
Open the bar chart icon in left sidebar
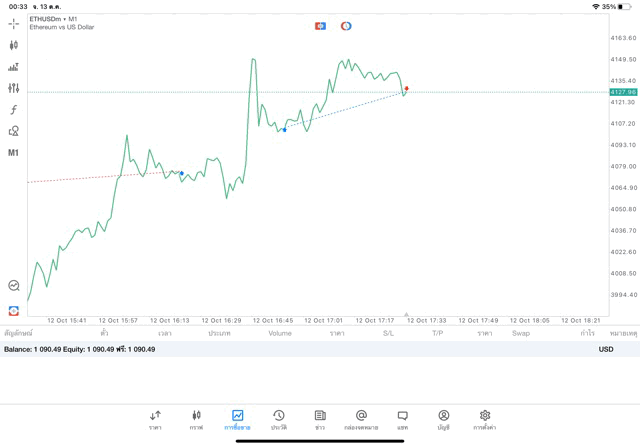click(13, 67)
